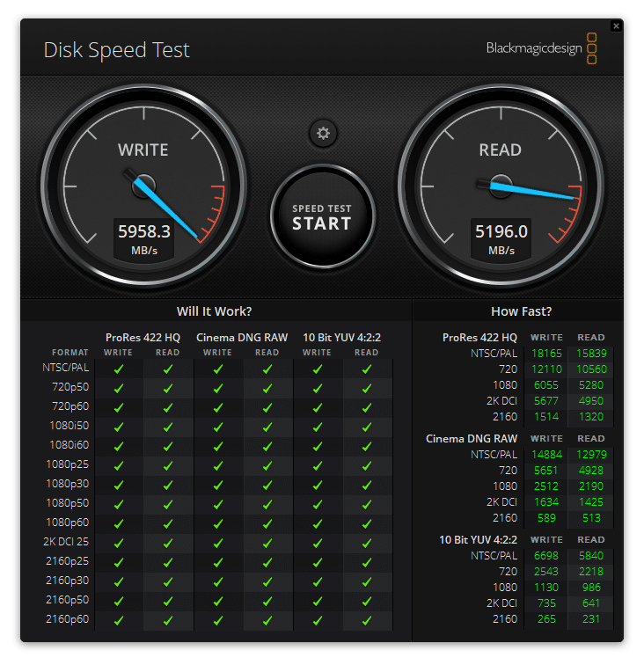Click 10 Bit YUV 4:2:2 header in Will It Work
The image size is (644, 665).
coord(342,338)
